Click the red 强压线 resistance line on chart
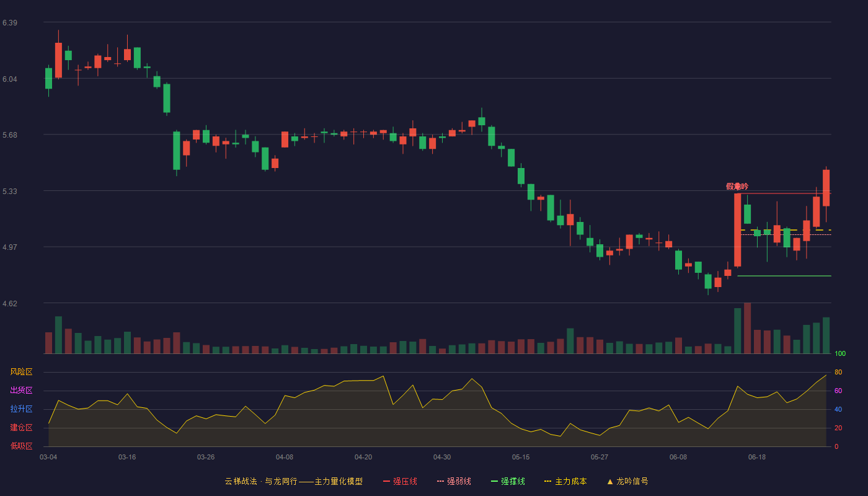 coord(784,193)
